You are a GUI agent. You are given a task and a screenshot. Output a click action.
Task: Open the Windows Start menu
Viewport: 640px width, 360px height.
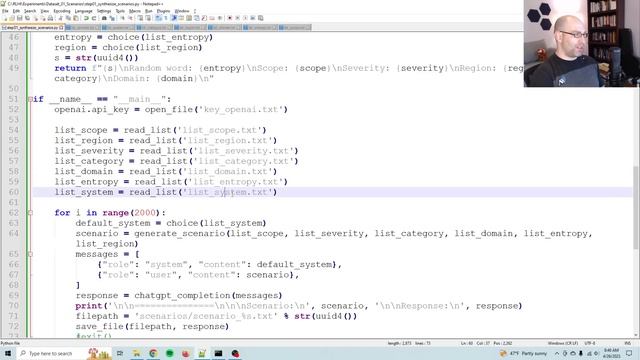[x=7, y=353]
